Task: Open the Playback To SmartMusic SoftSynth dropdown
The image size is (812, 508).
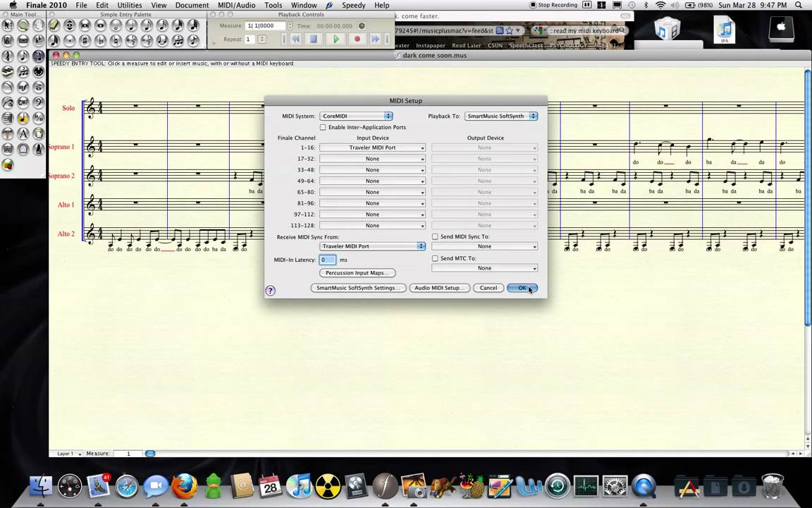Action: point(500,116)
